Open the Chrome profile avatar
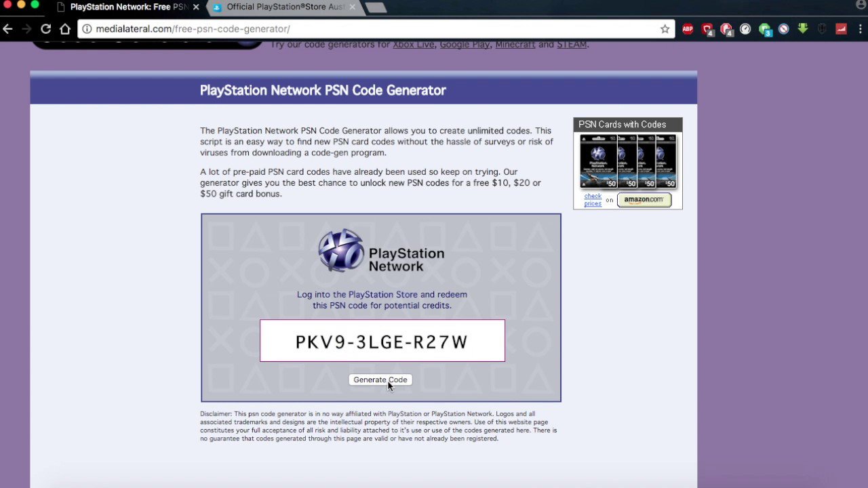868x488 pixels. click(860, 5)
